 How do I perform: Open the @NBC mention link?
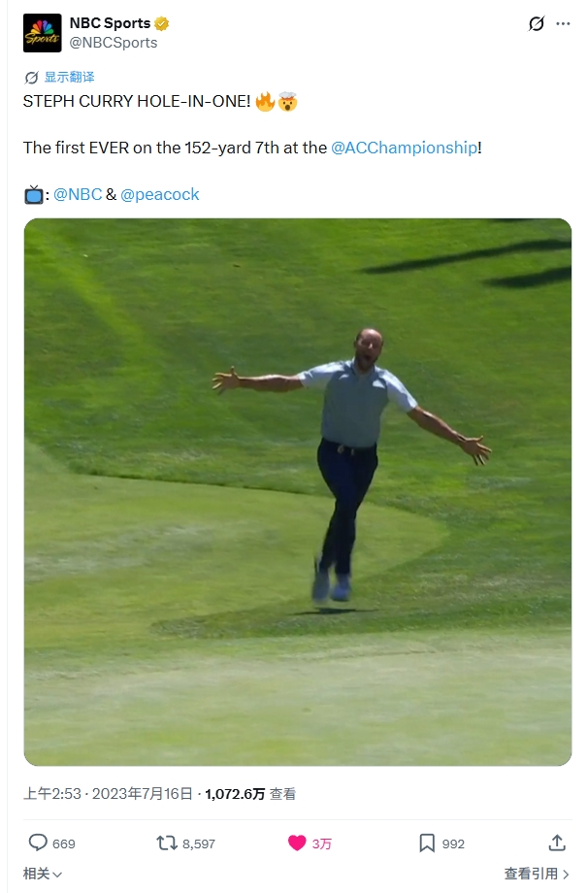point(78,194)
